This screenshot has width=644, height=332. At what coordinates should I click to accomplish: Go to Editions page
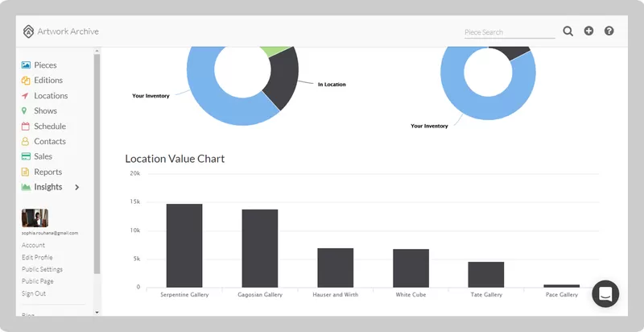(48, 80)
